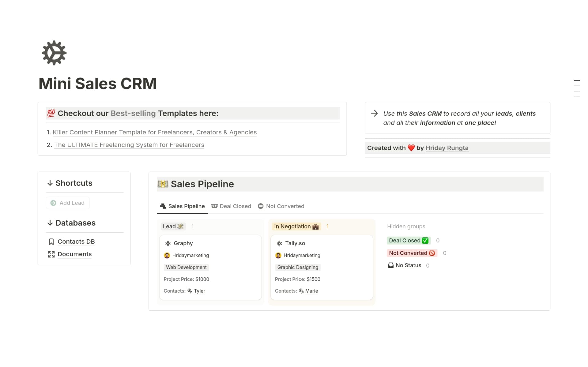
Task: Click the gear page icon above the title
Action: (54, 53)
